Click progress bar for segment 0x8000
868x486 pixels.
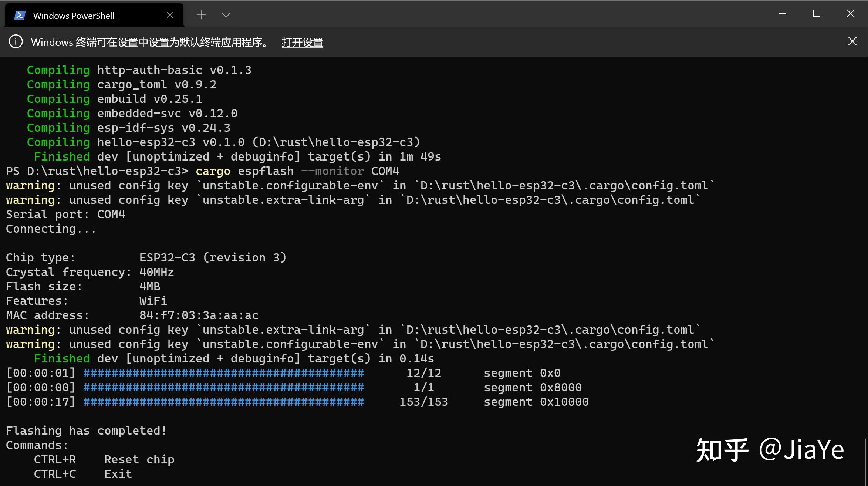224,387
